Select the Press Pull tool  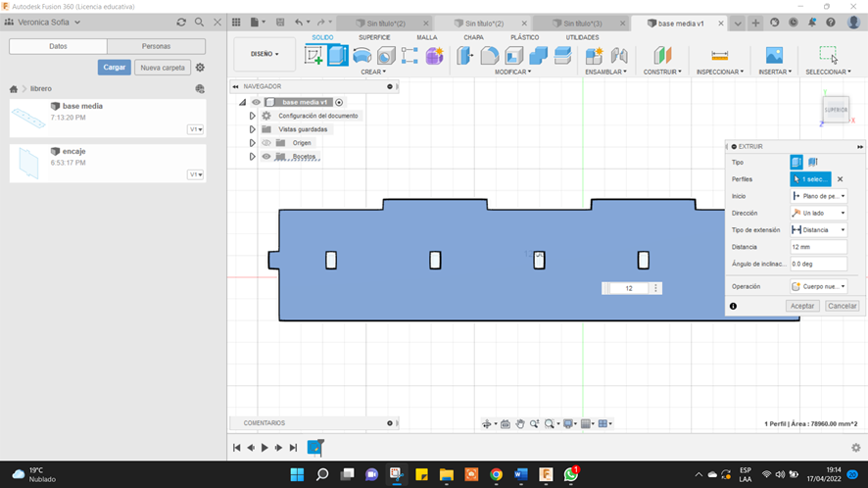click(465, 56)
